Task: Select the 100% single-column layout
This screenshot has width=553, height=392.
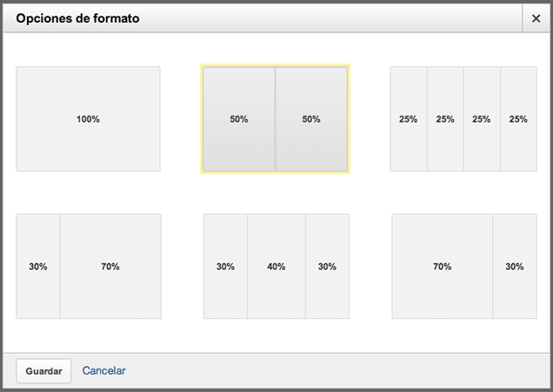Action: 88,119
